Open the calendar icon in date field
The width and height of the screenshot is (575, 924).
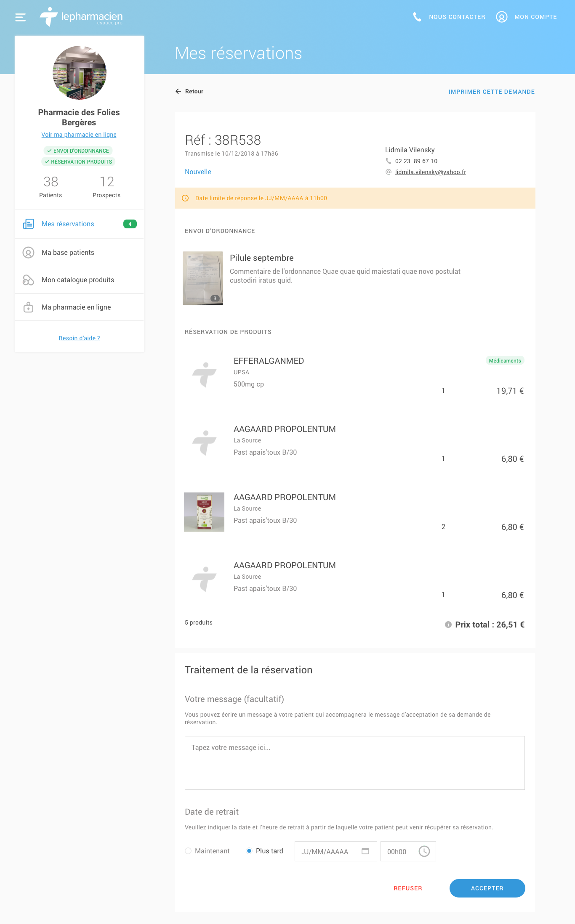click(365, 851)
